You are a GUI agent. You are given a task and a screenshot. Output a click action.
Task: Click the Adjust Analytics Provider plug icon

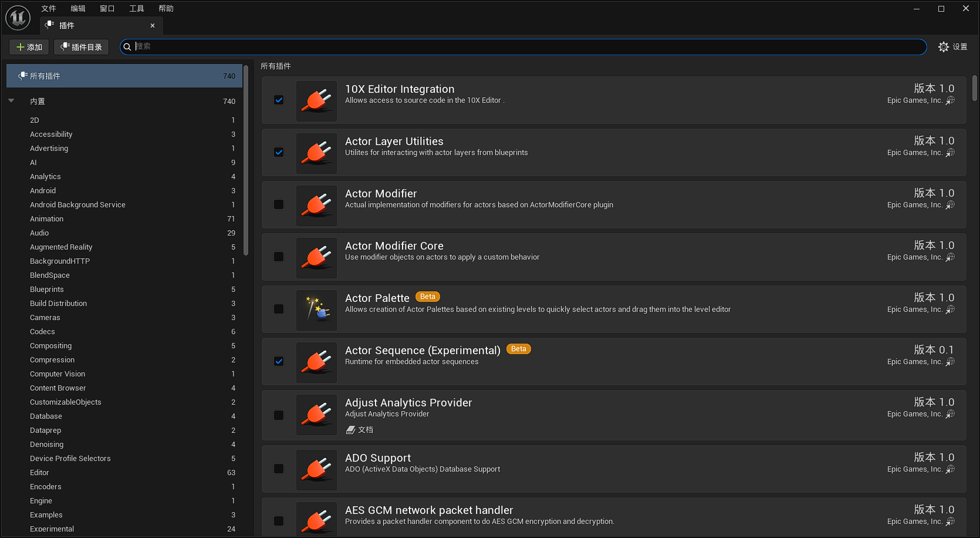coord(317,415)
